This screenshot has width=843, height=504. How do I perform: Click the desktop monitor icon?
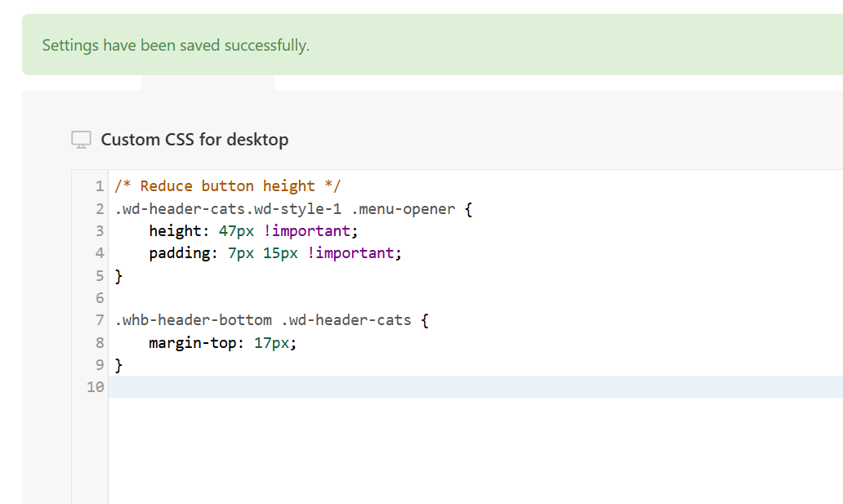[x=81, y=140]
